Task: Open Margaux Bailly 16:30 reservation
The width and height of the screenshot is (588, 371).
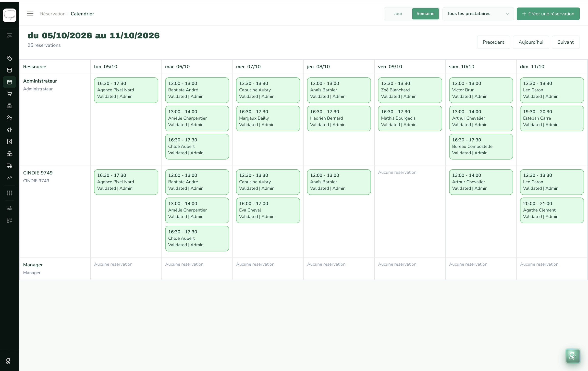Action: [x=268, y=118]
